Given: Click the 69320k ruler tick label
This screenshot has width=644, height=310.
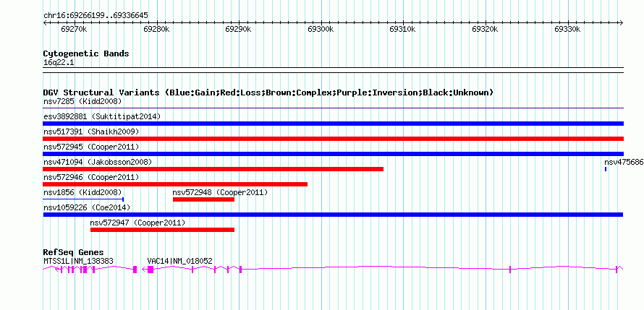Looking at the screenshot, I should tap(485, 30).
